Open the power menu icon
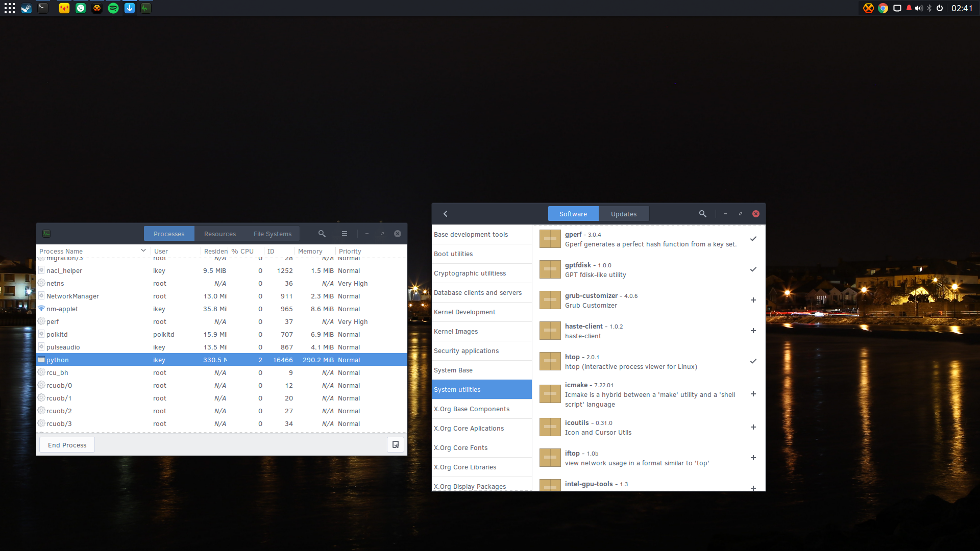The image size is (980, 551). point(940,8)
